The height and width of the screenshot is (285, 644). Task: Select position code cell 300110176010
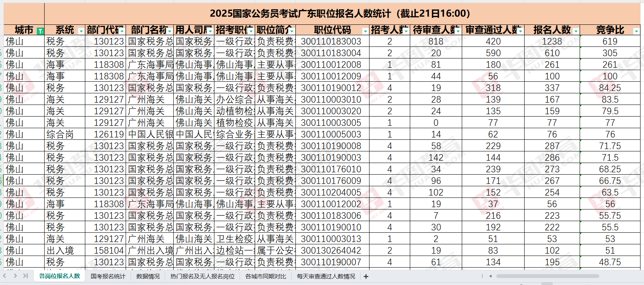pos(332,169)
